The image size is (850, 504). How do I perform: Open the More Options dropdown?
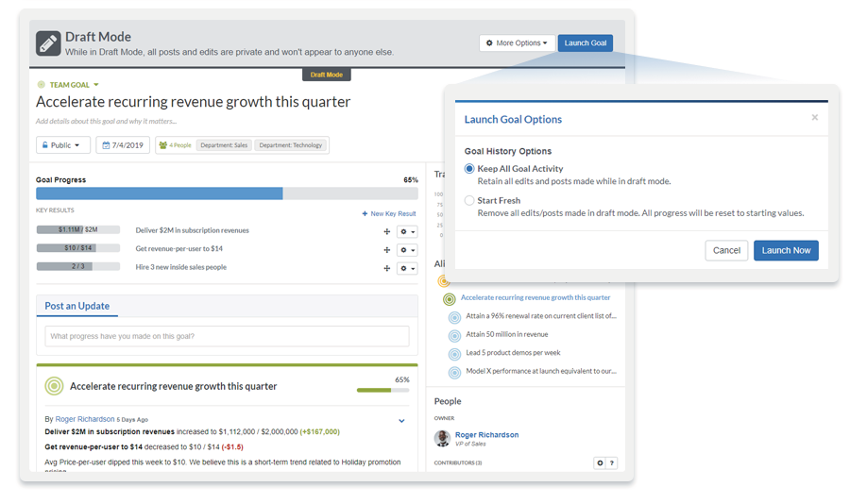pyautogui.click(x=518, y=42)
